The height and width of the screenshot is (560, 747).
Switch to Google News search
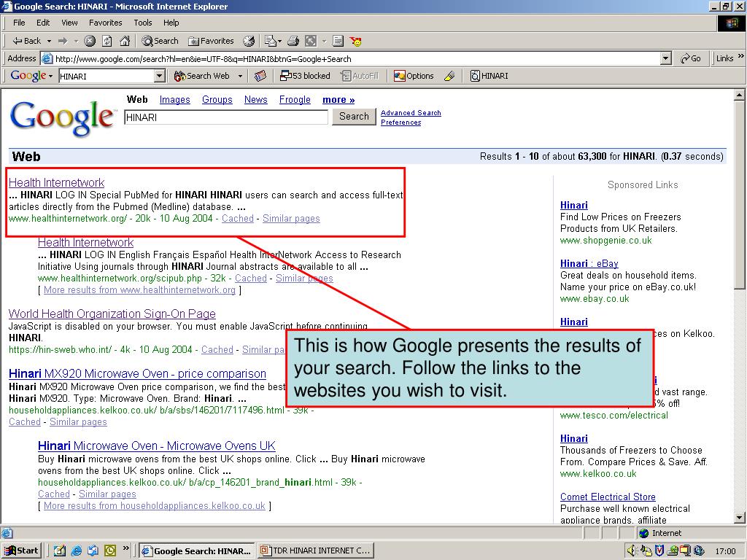click(256, 99)
